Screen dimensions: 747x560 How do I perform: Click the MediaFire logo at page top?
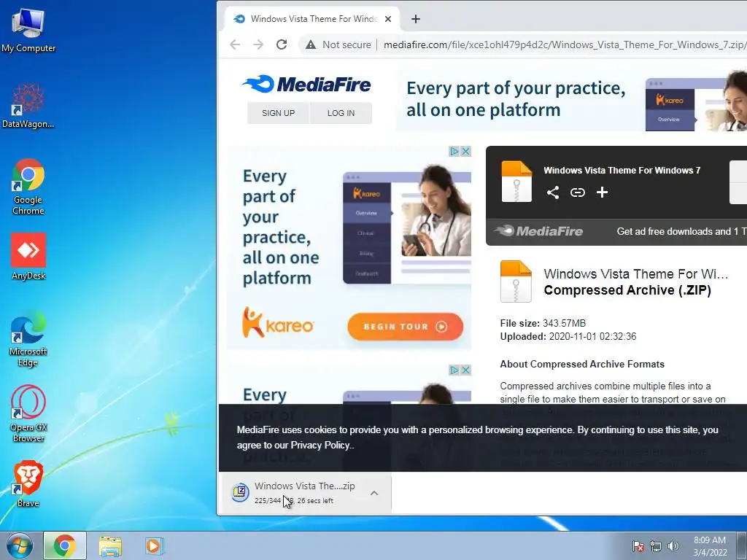306,85
